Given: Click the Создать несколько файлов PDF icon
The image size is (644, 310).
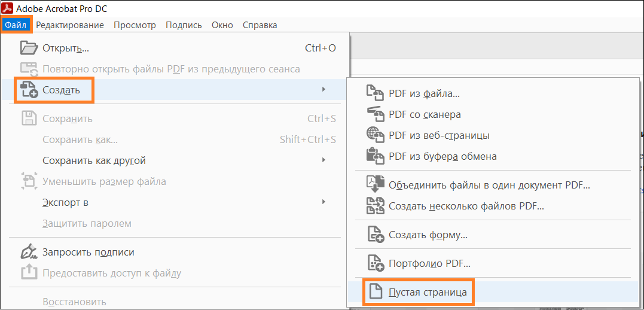Looking at the screenshot, I should click(x=374, y=206).
